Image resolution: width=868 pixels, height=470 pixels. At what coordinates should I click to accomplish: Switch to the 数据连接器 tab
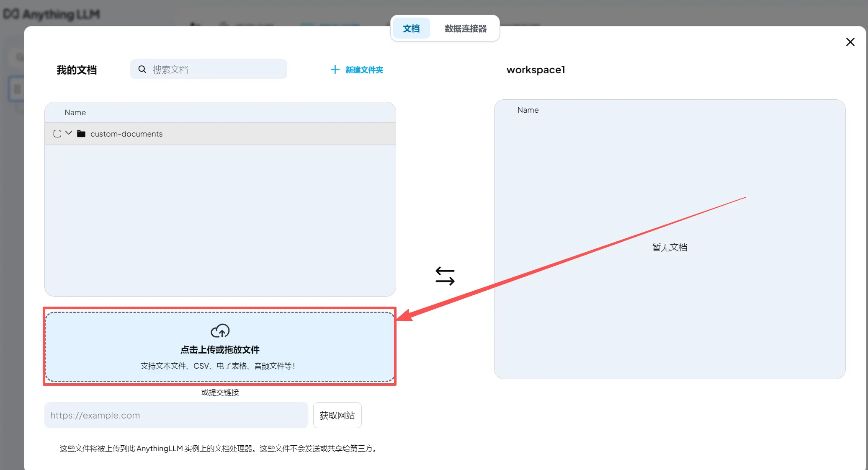(x=465, y=28)
